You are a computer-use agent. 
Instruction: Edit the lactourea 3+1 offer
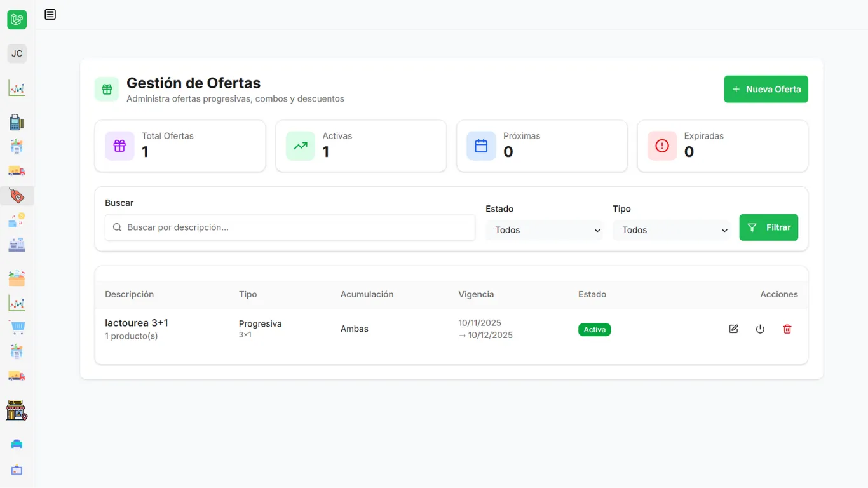pyautogui.click(x=733, y=329)
